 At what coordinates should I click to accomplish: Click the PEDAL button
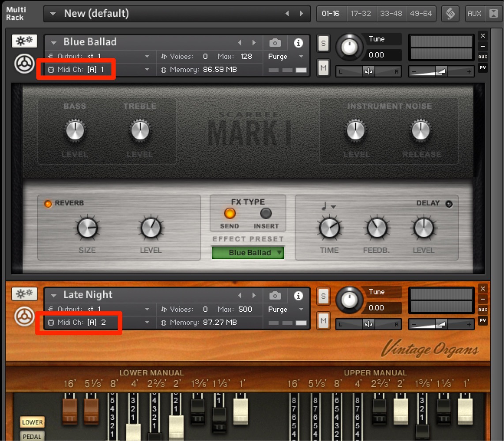coord(32,436)
